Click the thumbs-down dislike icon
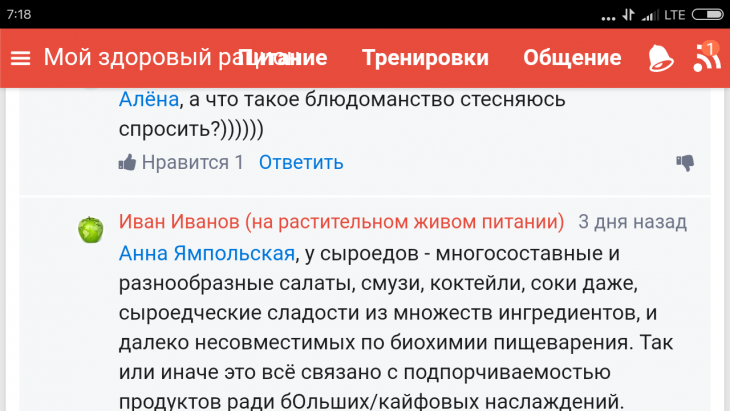The width and height of the screenshot is (730, 411). (x=685, y=162)
